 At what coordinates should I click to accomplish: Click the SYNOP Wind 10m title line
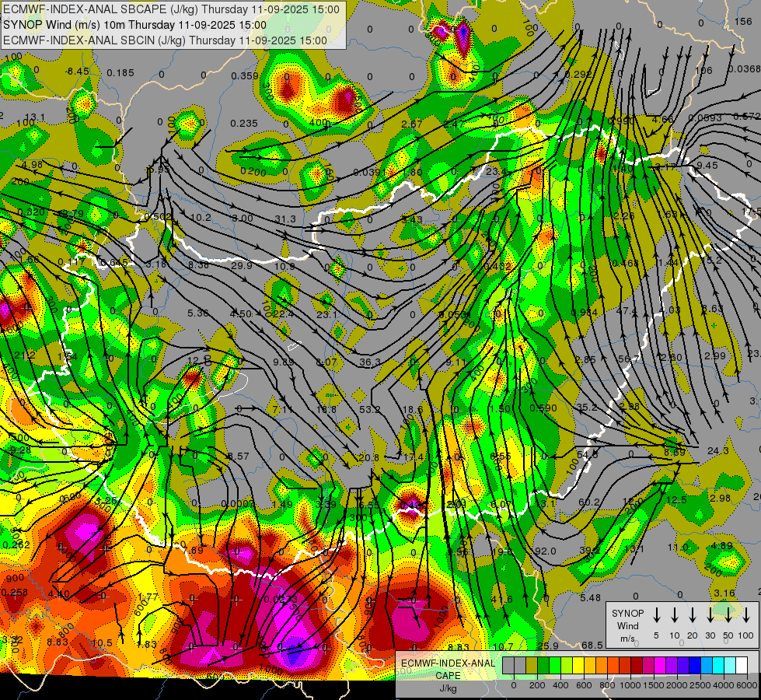pos(134,25)
